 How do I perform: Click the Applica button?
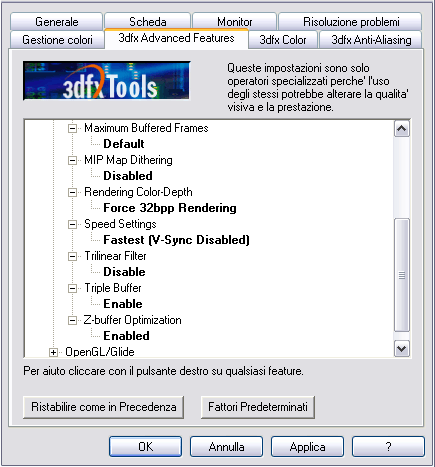307,447
